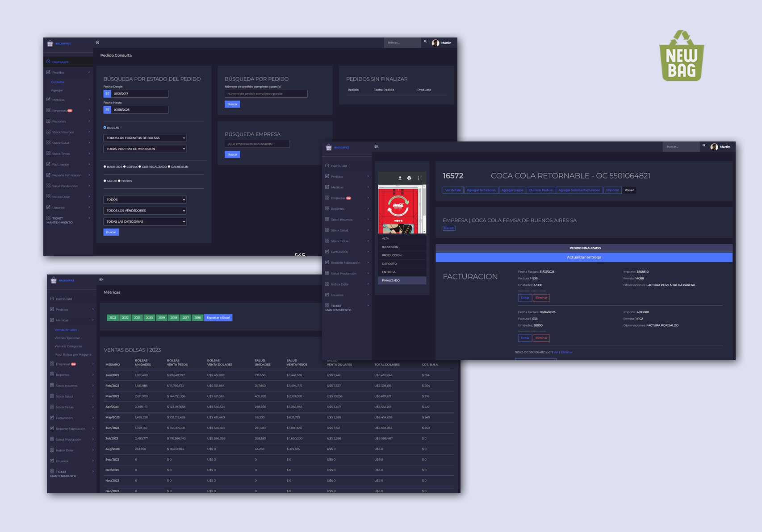Viewport: 762px width, 532px height.
Task: Open TODAS POR TIPO DE IMPRESION dropdown
Action: click(145, 149)
